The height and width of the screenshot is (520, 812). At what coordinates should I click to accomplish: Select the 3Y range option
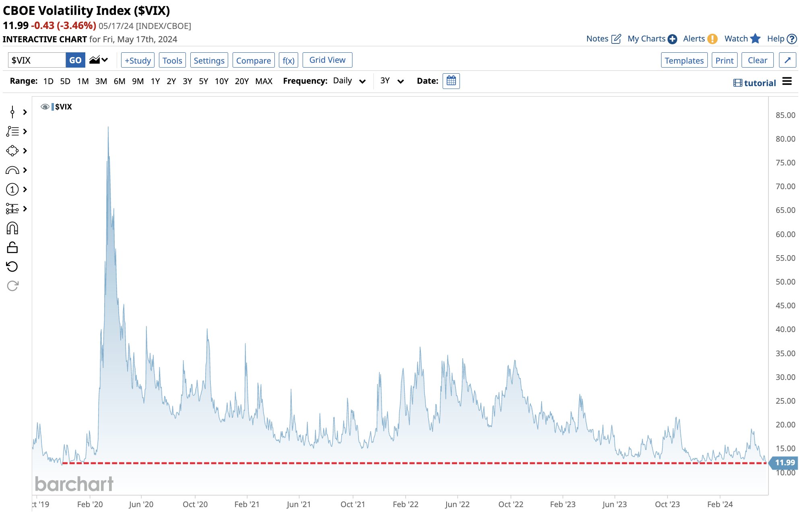(x=188, y=81)
